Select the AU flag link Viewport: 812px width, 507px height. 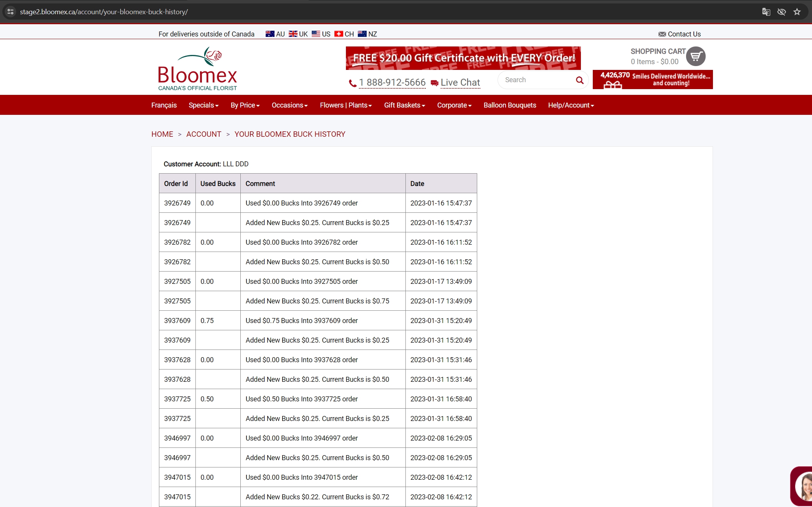pyautogui.click(x=275, y=34)
